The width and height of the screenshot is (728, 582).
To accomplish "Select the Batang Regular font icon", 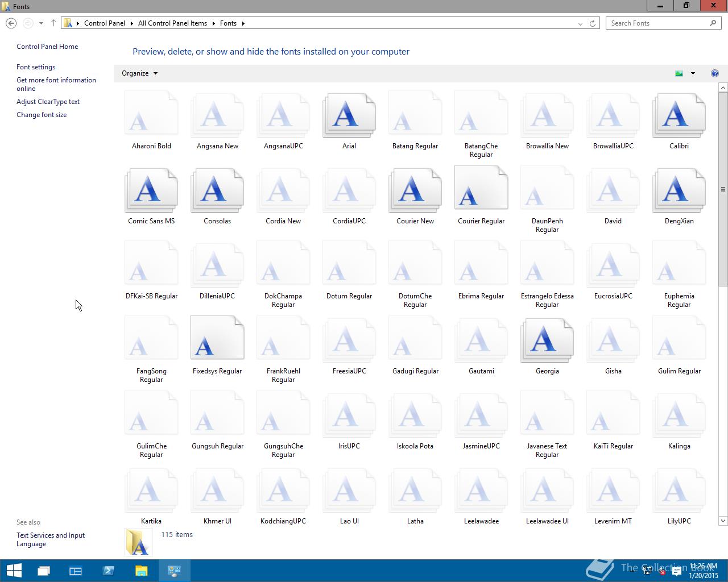I will pos(415,113).
